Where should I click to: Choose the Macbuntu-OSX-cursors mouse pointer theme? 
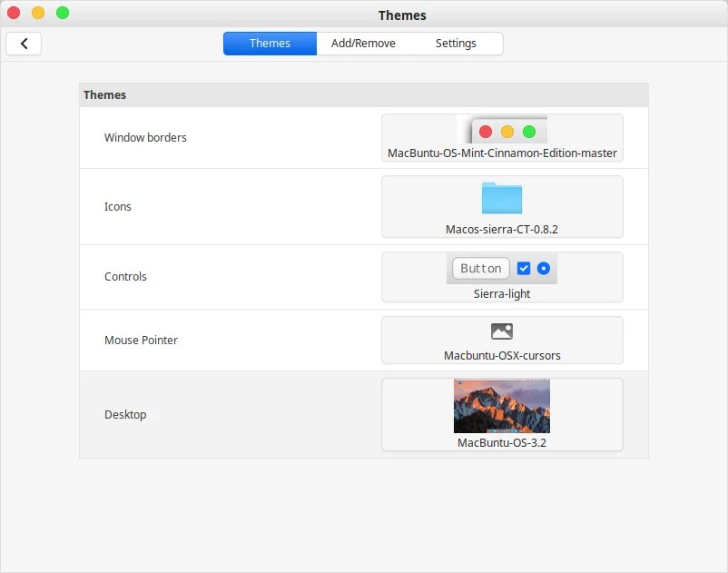[x=502, y=340]
